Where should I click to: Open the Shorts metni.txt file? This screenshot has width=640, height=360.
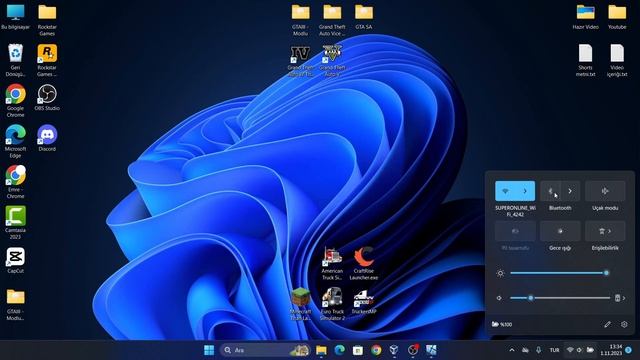click(x=585, y=60)
